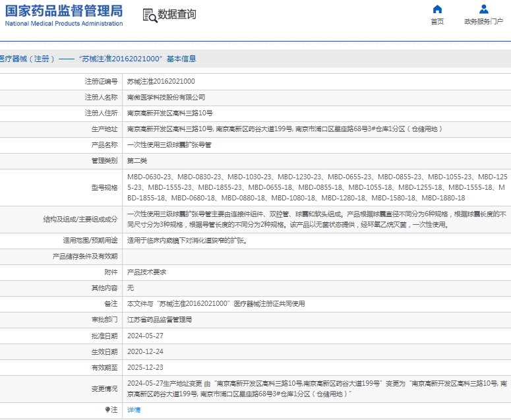Click the 附件 label

111,272
